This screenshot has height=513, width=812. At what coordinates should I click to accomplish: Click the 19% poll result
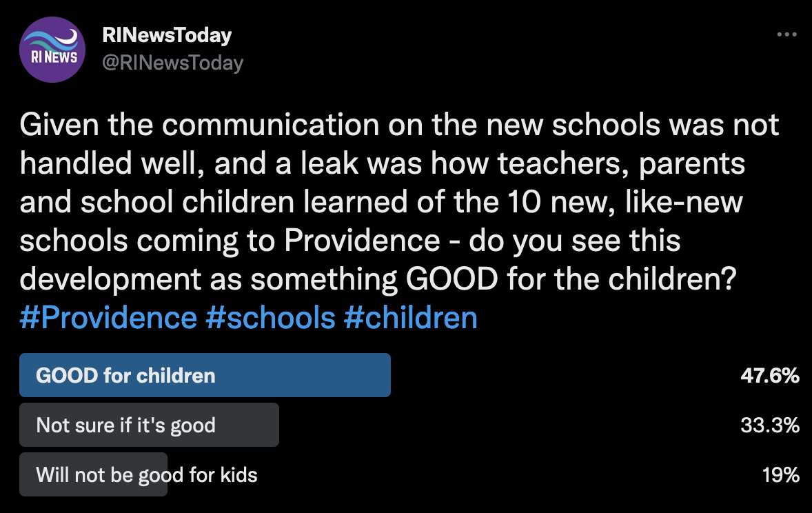click(780, 475)
